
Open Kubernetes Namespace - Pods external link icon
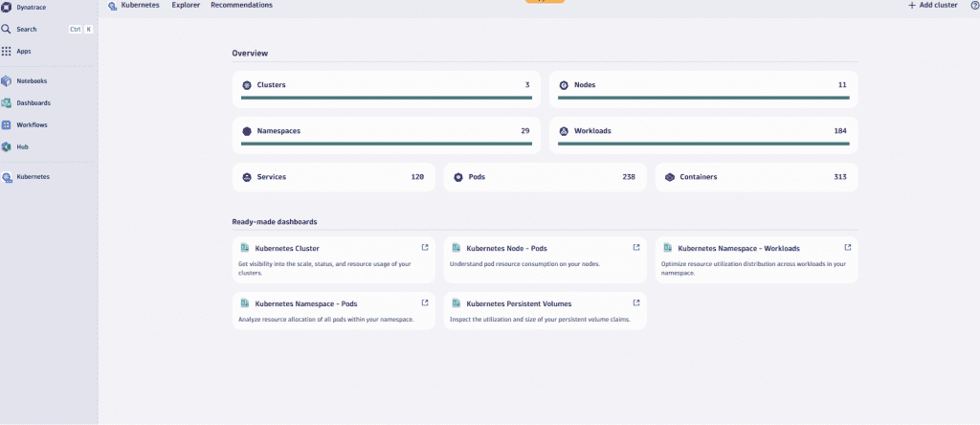click(425, 302)
